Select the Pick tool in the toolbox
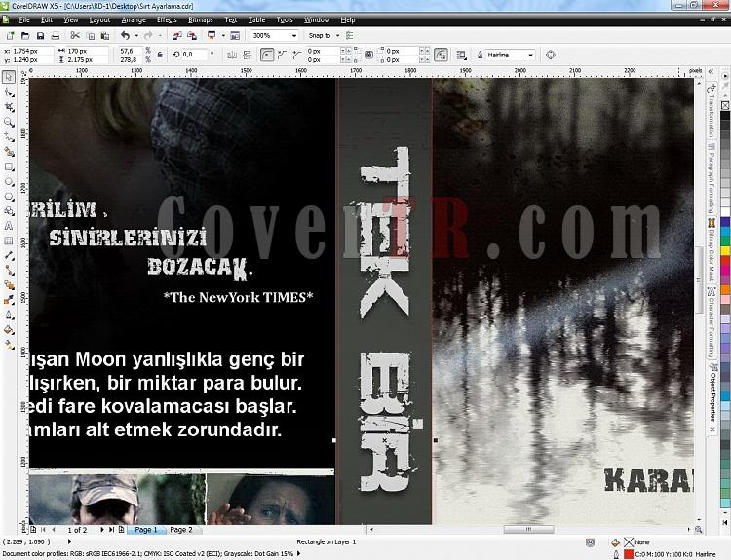Screen dimensions: 731x560 [9, 77]
